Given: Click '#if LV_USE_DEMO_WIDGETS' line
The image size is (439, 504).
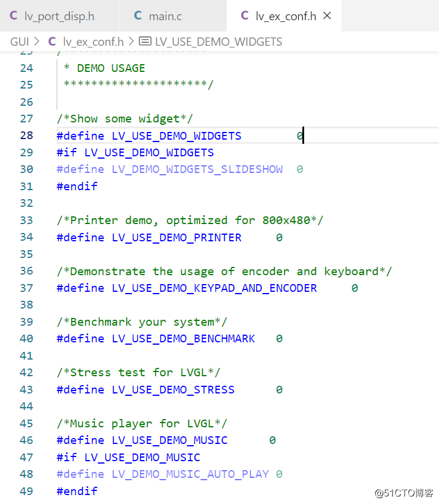Looking at the screenshot, I should click(x=135, y=153).
